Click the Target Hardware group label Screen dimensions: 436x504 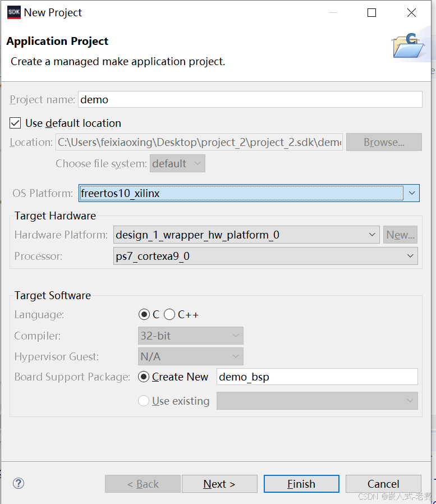[x=55, y=216]
